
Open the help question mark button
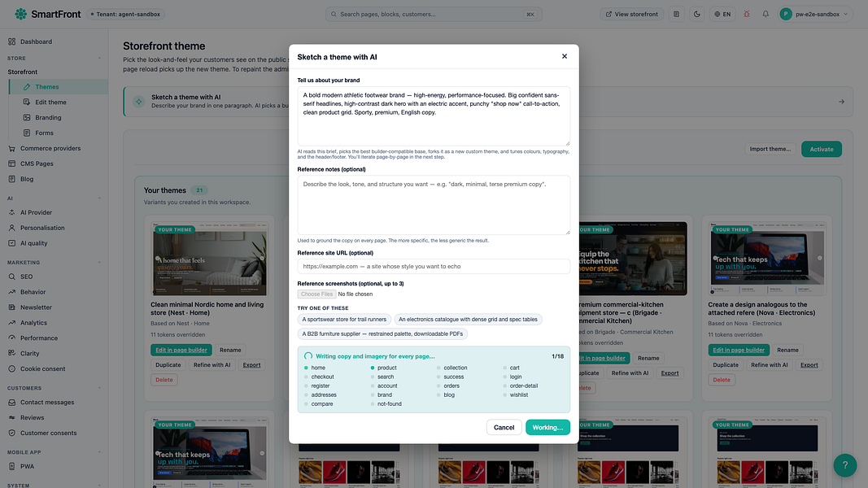844,465
